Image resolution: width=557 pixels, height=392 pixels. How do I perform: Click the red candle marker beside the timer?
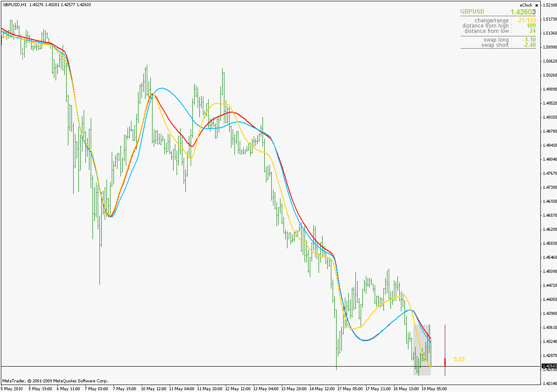(x=445, y=362)
